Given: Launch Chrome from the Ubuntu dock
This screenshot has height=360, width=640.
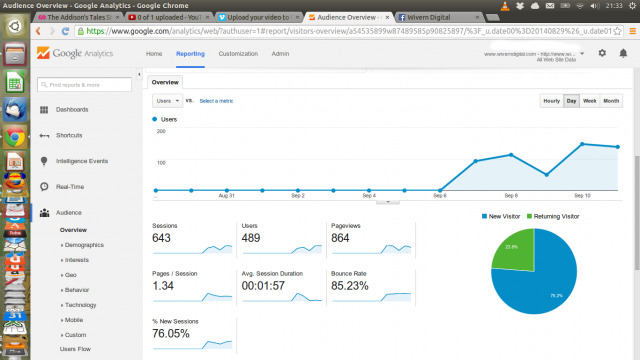Looking at the screenshot, I should pos(15,137).
